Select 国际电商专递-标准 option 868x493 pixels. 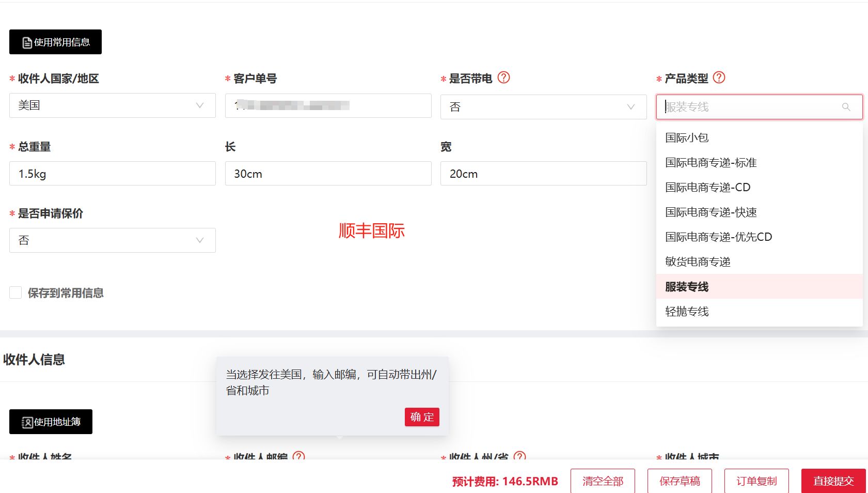(760, 162)
